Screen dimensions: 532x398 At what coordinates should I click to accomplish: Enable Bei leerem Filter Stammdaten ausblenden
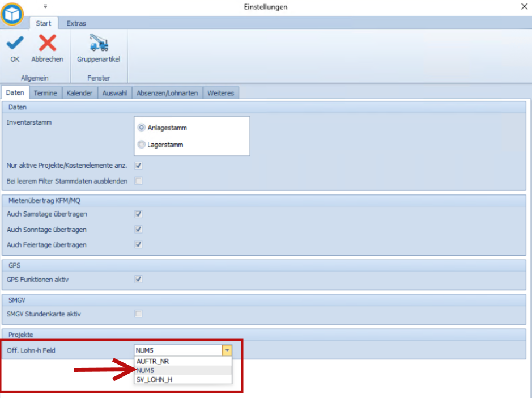(x=138, y=181)
